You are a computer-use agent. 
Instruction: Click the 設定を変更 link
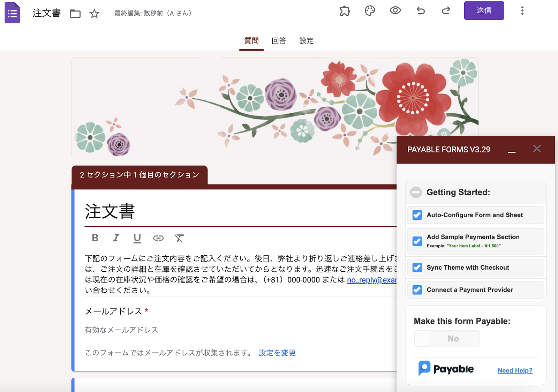[x=277, y=353]
